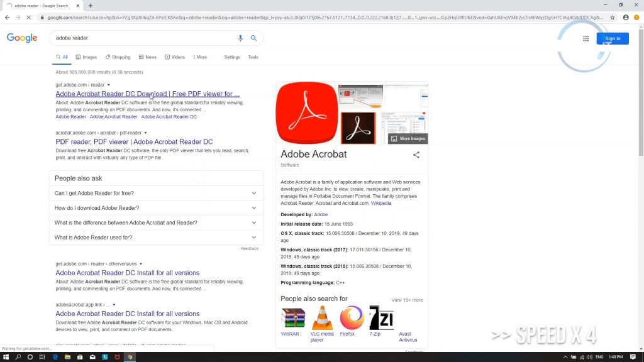This screenshot has height=362, width=644.
Task: Switch to the Videos search tab
Action: click(175, 57)
